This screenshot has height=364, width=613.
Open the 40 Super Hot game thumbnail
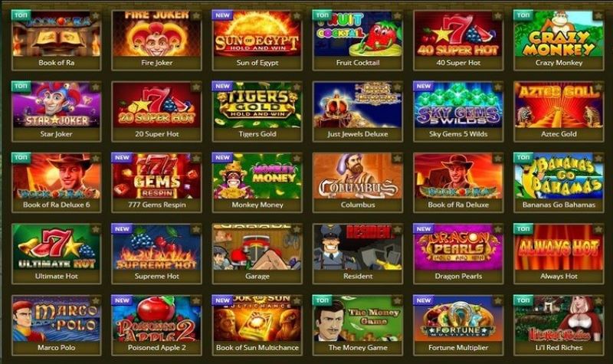[x=458, y=34]
